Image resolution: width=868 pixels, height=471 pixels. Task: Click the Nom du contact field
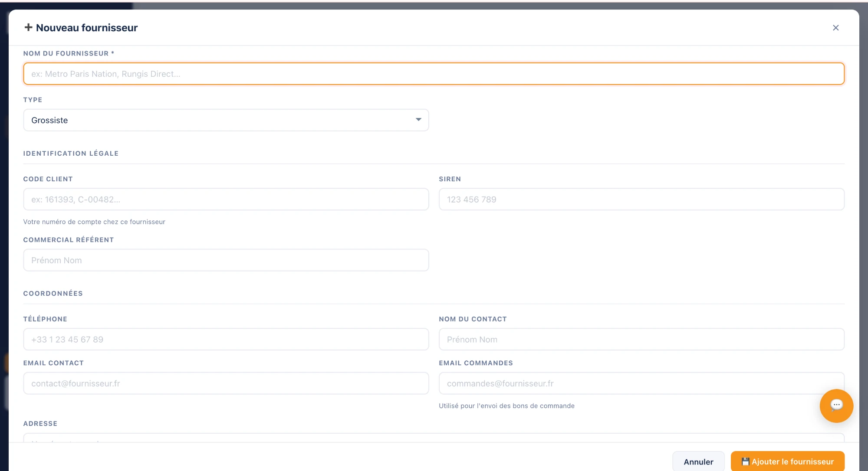(x=641, y=340)
